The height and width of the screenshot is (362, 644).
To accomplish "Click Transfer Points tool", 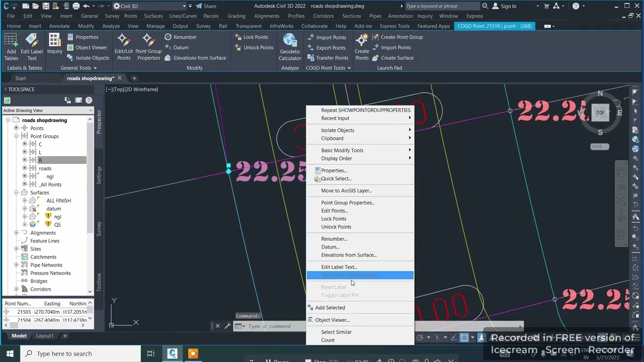I will click(328, 58).
